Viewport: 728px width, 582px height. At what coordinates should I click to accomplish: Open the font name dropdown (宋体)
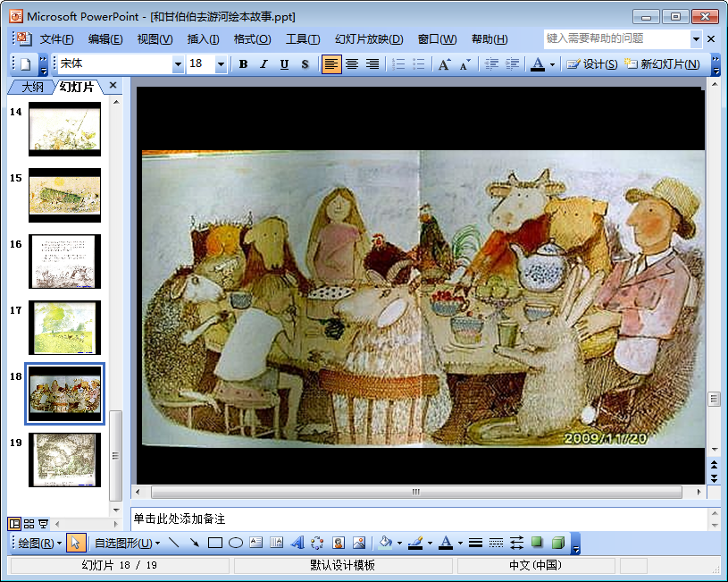coord(178,64)
